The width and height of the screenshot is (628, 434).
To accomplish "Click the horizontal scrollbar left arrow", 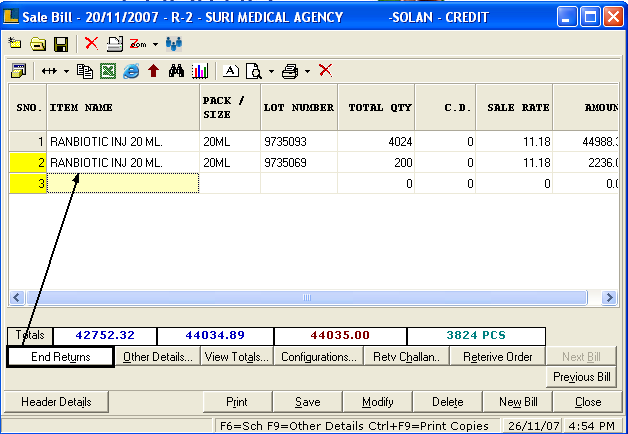I will point(17,297).
